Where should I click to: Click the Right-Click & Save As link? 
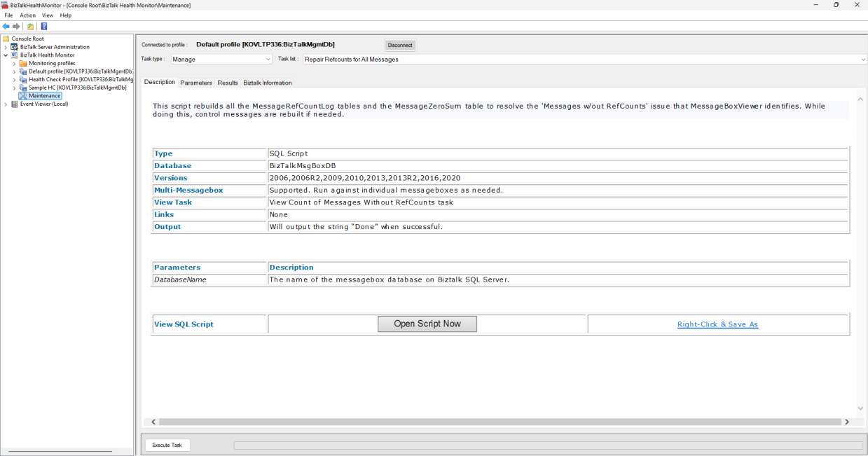(x=717, y=324)
